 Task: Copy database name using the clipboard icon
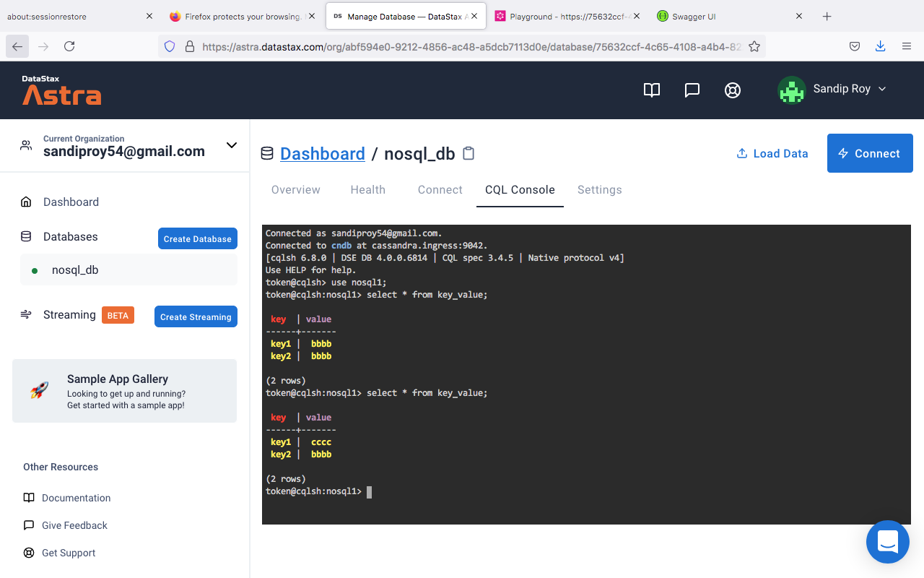click(468, 153)
